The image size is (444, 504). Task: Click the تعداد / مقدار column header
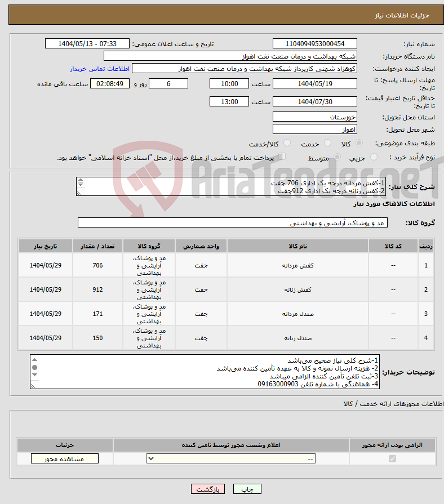point(97,246)
